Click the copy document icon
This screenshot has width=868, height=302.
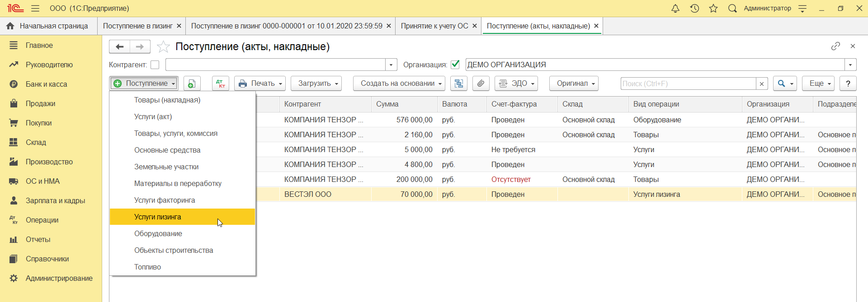(192, 84)
